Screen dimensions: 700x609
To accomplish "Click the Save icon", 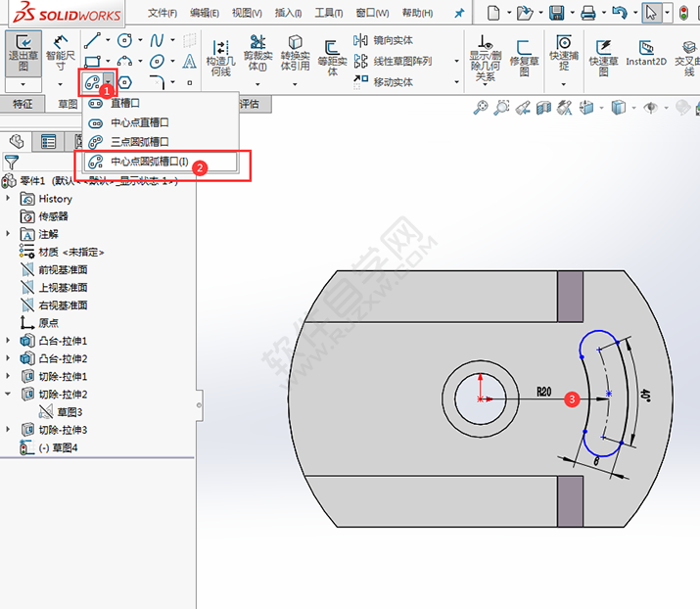I will (556, 13).
